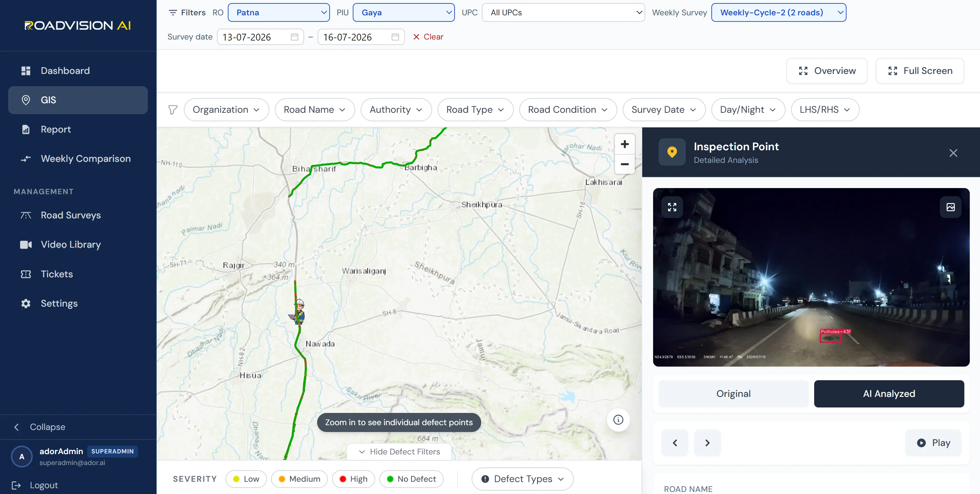The image size is (980, 494).
Task: Expand inspection image to fullscreen
Action: coord(672,207)
